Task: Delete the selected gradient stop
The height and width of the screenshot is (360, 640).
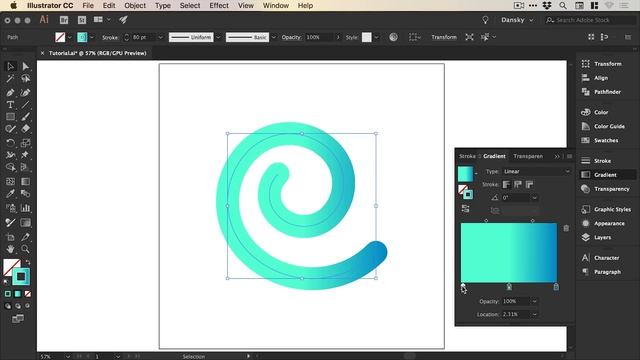Action: click(566, 229)
